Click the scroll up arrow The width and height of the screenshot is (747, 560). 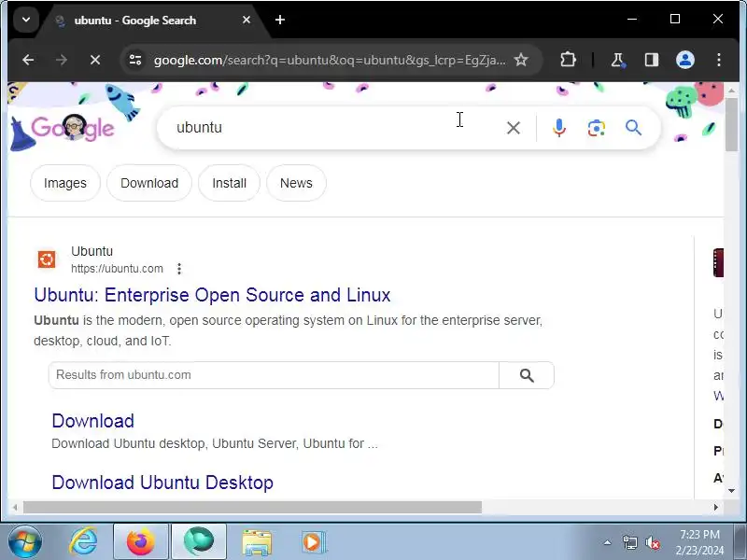coord(731,90)
